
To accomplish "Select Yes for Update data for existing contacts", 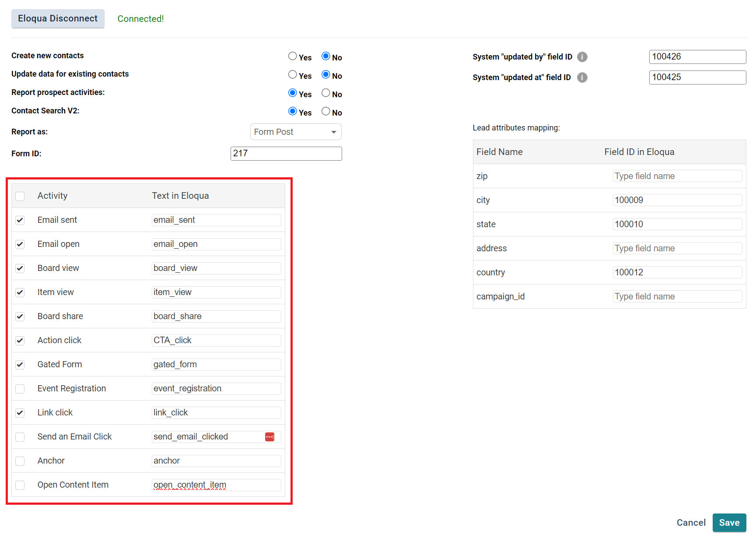I will [292, 74].
